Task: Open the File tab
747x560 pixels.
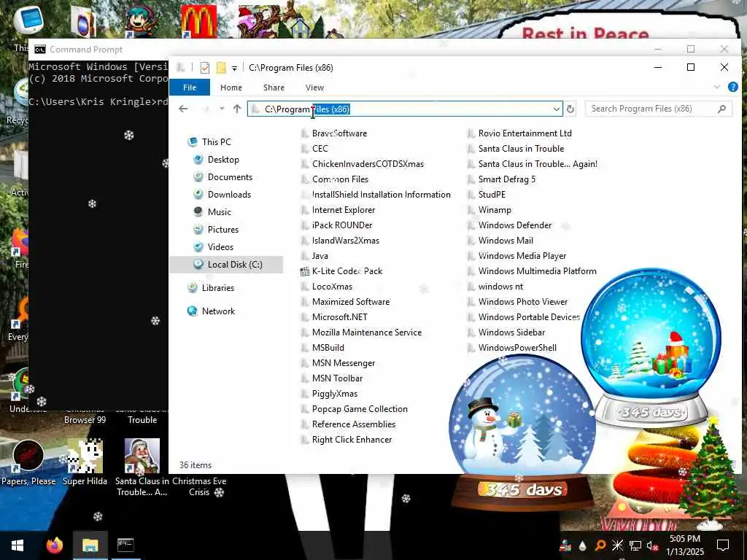Action: pos(190,87)
